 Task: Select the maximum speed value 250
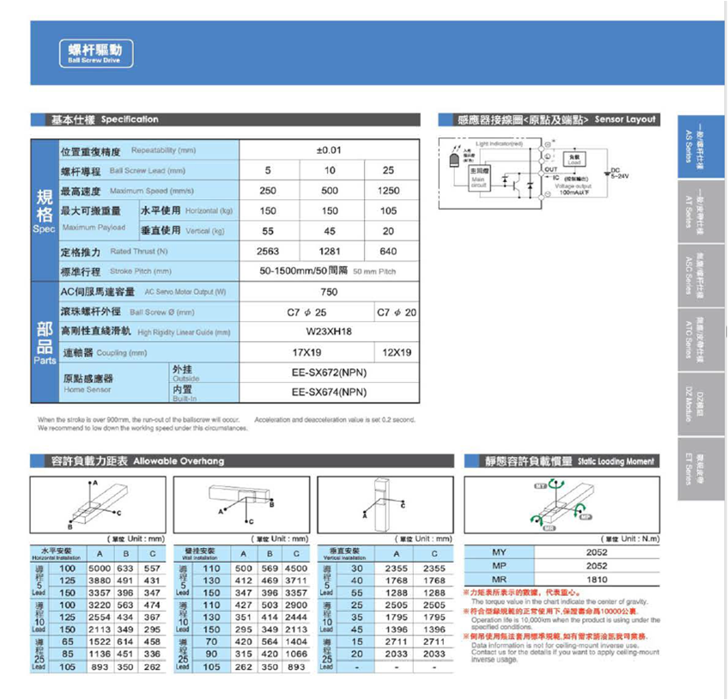(268, 191)
